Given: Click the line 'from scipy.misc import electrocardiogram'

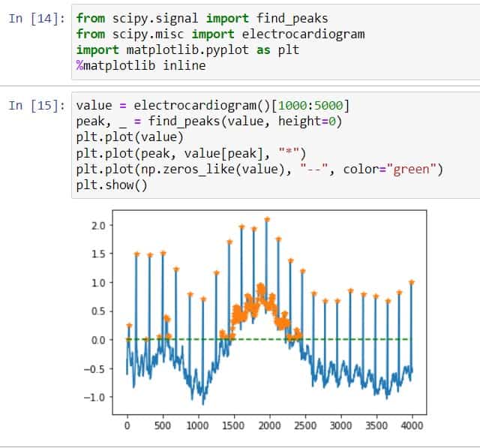Looking at the screenshot, I should [x=220, y=34].
